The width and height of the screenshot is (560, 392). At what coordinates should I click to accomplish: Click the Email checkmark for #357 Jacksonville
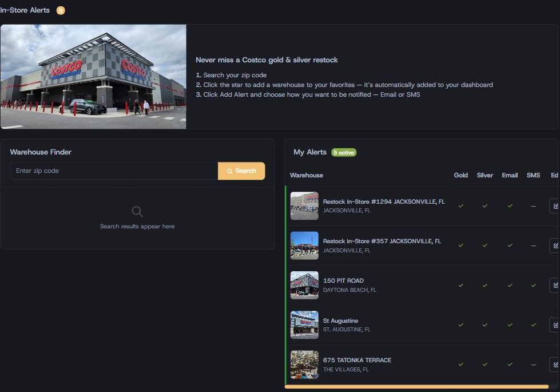click(510, 246)
